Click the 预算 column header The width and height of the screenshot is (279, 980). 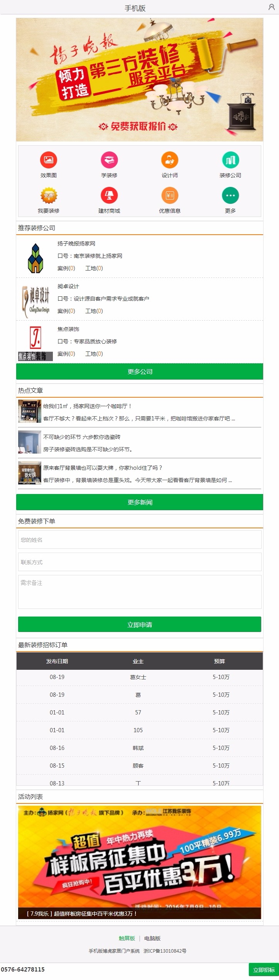click(x=220, y=661)
